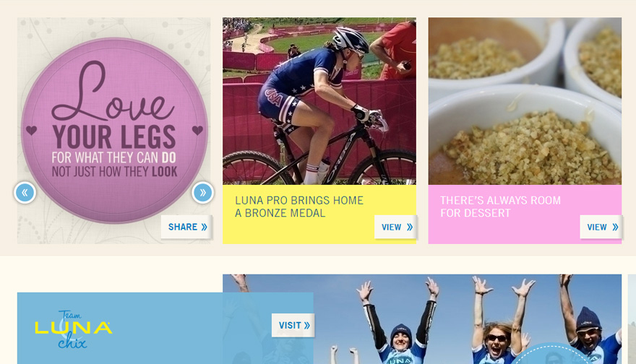Open 'There's Always Room for Dessert' headline

coord(501,207)
